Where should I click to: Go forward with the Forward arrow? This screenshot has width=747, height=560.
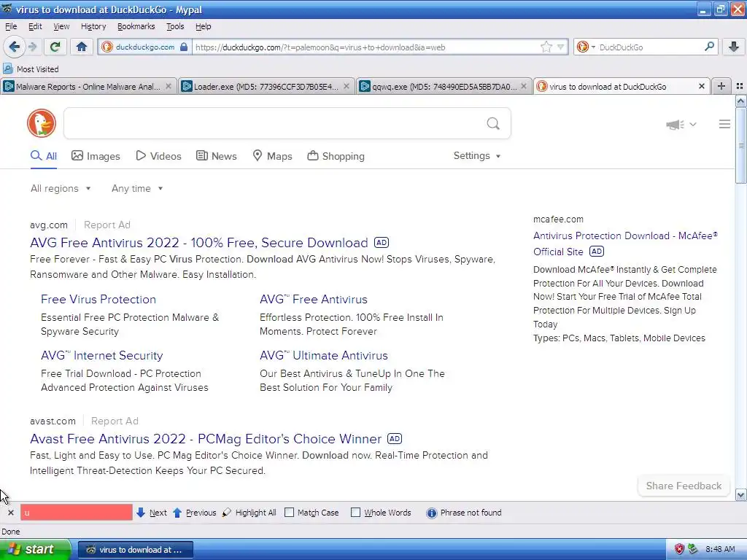[32, 47]
